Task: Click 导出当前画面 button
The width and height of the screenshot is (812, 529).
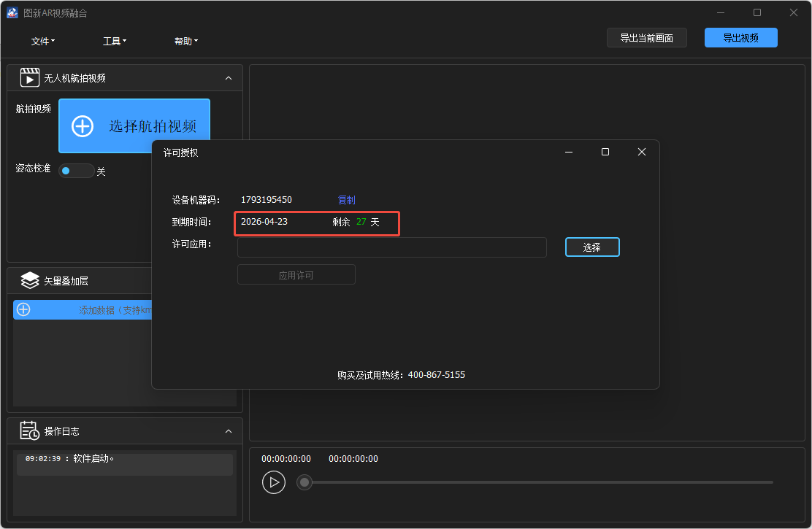Action: tap(646, 38)
